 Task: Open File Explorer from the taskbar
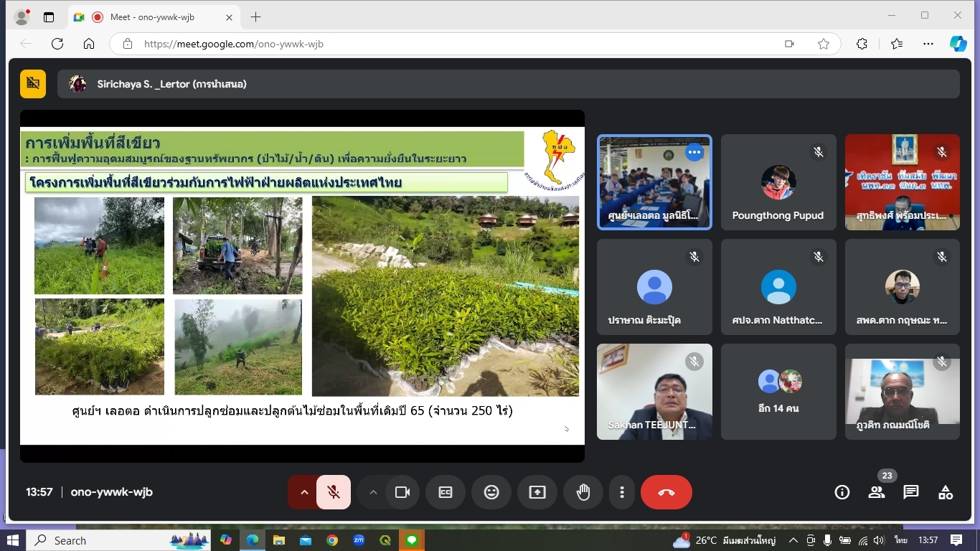click(279, 540)
